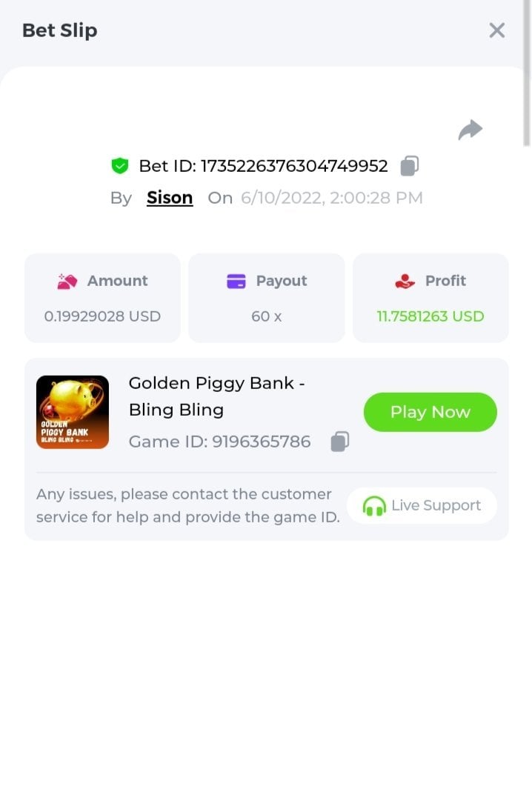Click the 11.7581263 USD profit value
The image size is (532, 798).
430,316
